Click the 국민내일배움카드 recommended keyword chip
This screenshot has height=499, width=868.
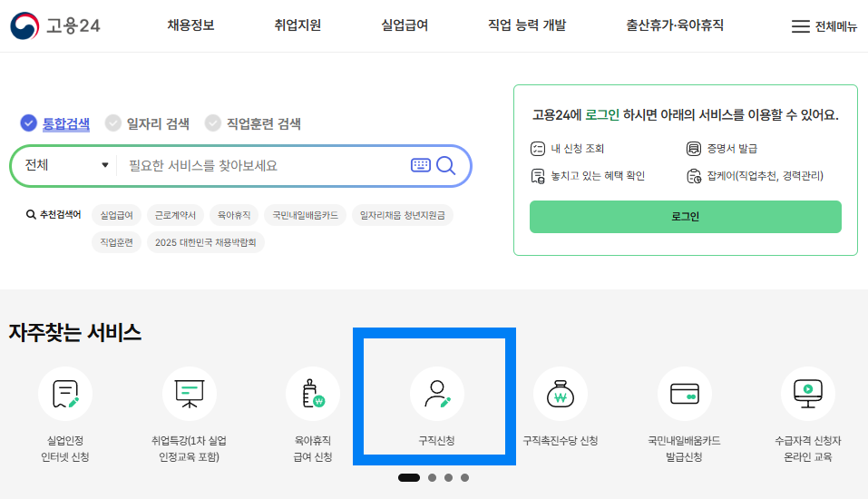click(x=305, y=215)
